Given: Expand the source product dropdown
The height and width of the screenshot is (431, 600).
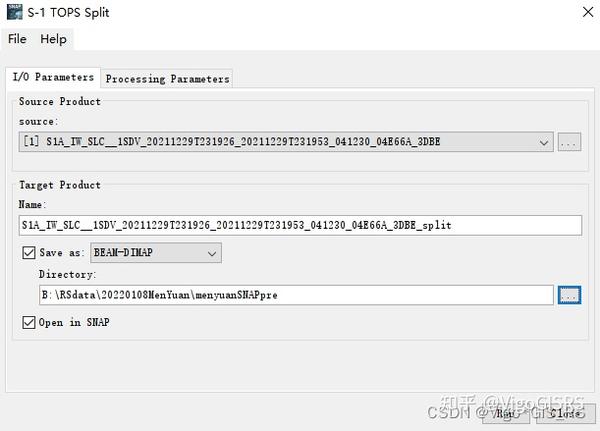Looking at the screenshot, I should [544, 142].
